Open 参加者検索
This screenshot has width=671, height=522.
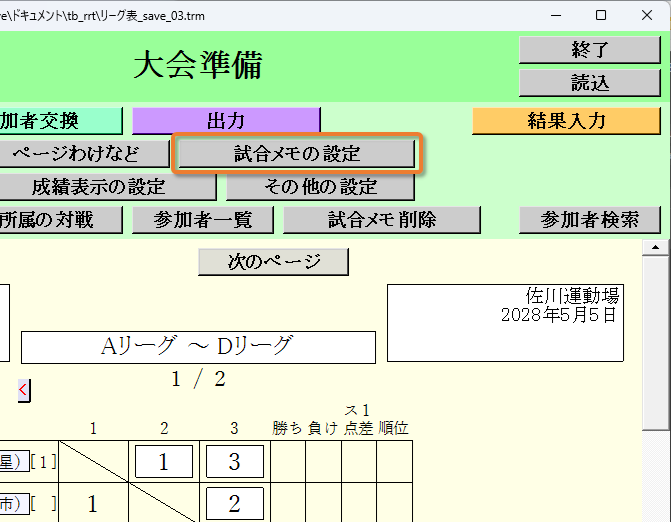[x=590, y=220]
